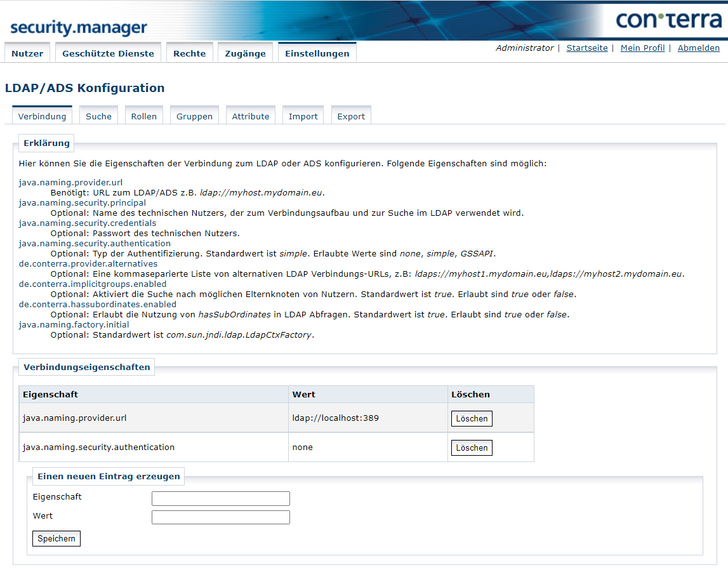Click Speichern to save new entry
Screen dimensions: 728x570
click(x=56, y=538)
